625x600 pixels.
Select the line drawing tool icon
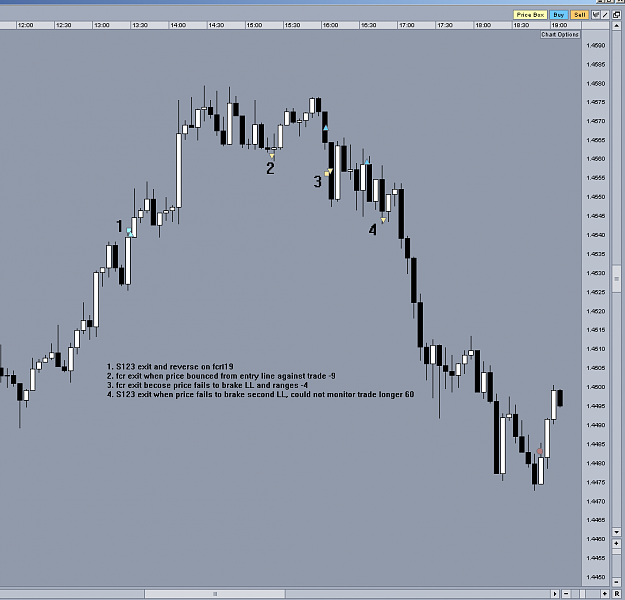click(x=605, y=15)
